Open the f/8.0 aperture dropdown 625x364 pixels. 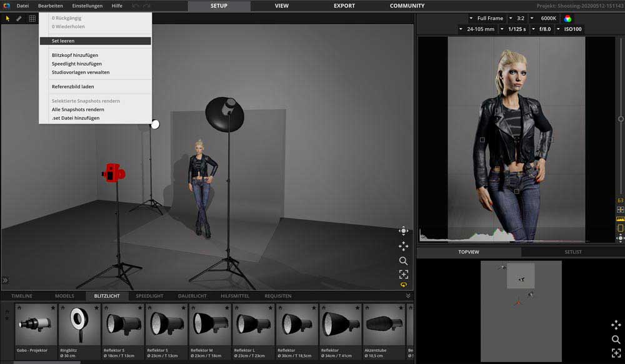(543, 29)
